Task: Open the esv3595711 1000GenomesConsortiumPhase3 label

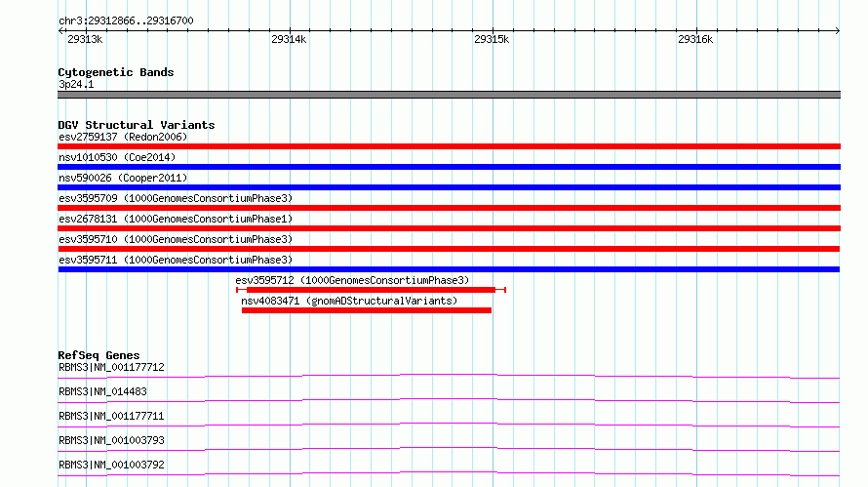Action: click(176, 260)
